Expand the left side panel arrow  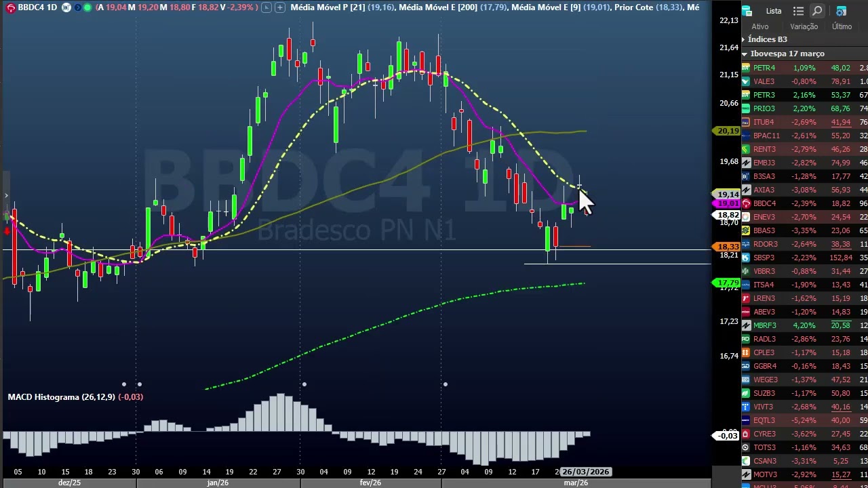pos(5,196)
